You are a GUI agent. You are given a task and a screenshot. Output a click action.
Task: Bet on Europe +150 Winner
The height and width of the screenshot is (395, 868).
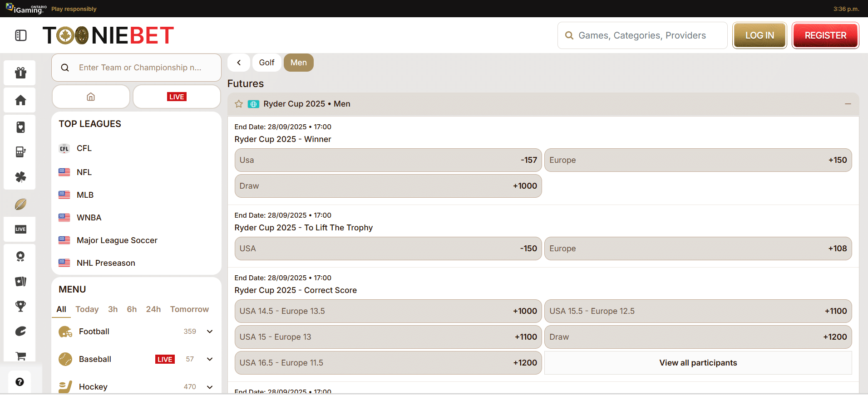coord(698,160)
